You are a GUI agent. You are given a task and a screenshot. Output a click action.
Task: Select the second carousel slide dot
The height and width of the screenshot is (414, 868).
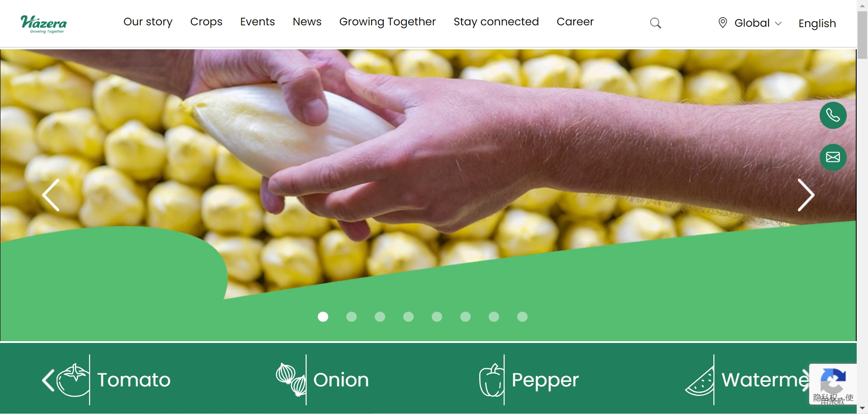[x=351, y=317]
